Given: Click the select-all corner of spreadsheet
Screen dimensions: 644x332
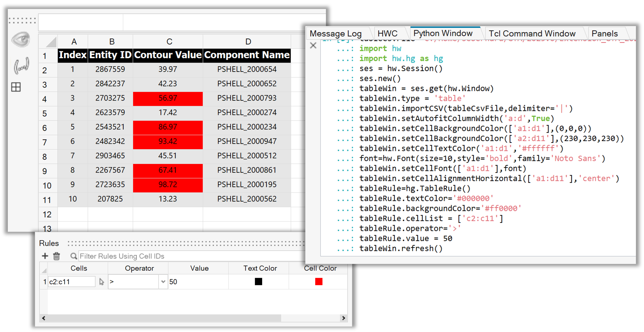Looking at the screenshot, I should click(48, 42).
